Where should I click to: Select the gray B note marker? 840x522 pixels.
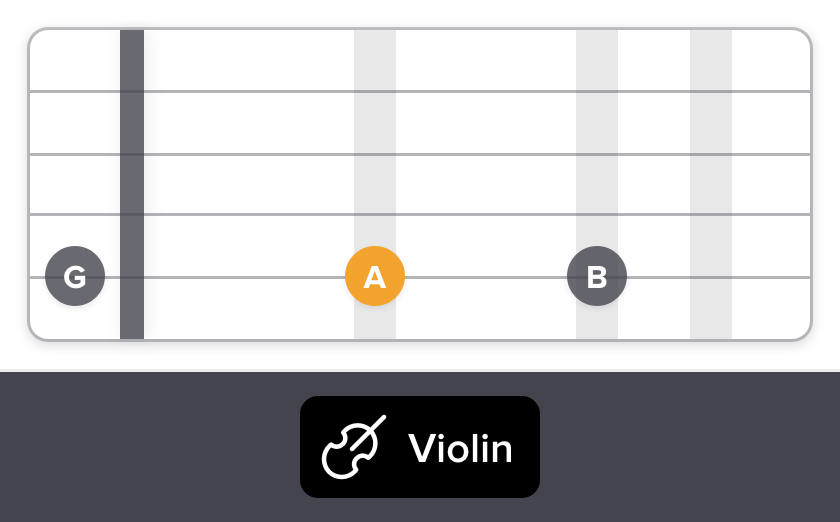597,276
